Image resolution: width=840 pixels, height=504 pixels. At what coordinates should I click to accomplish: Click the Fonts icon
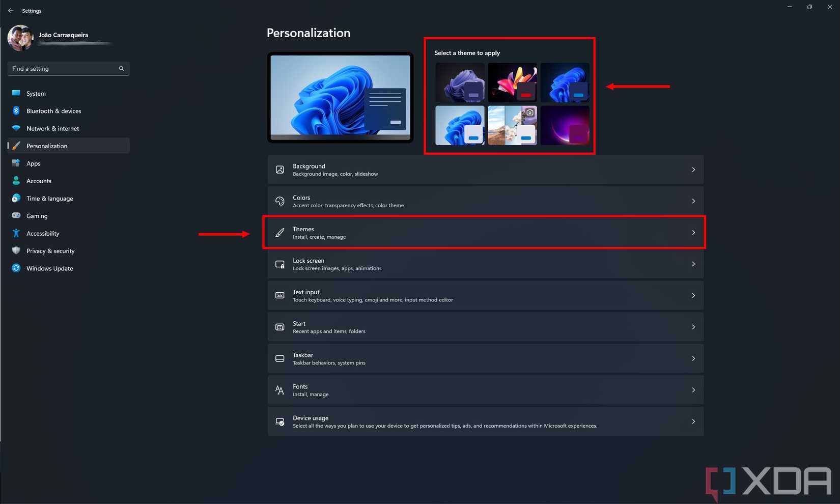[279, 390]
